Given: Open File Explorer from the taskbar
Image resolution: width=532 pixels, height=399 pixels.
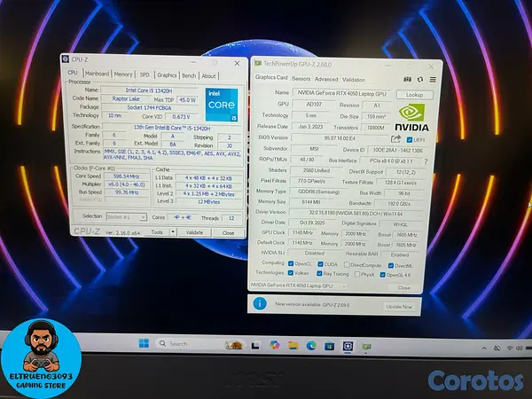Looking at the screenshot, I should point(293,346).
